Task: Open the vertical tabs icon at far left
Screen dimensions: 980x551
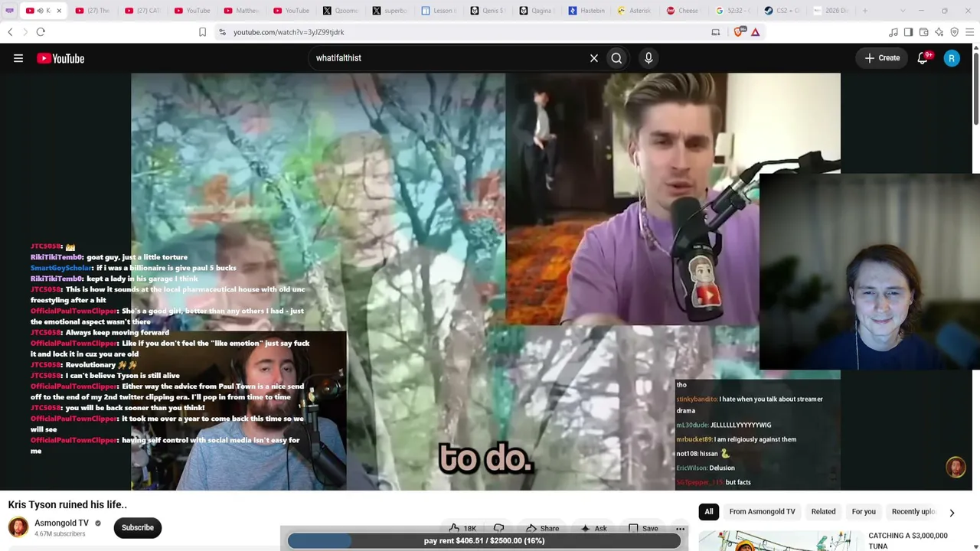Action: tap(9, 11)
